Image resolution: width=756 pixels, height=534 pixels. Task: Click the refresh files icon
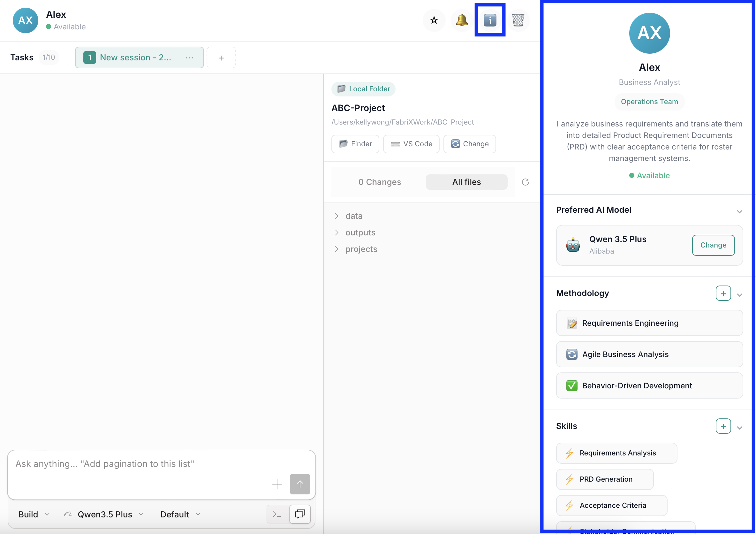tap(525, 182)
